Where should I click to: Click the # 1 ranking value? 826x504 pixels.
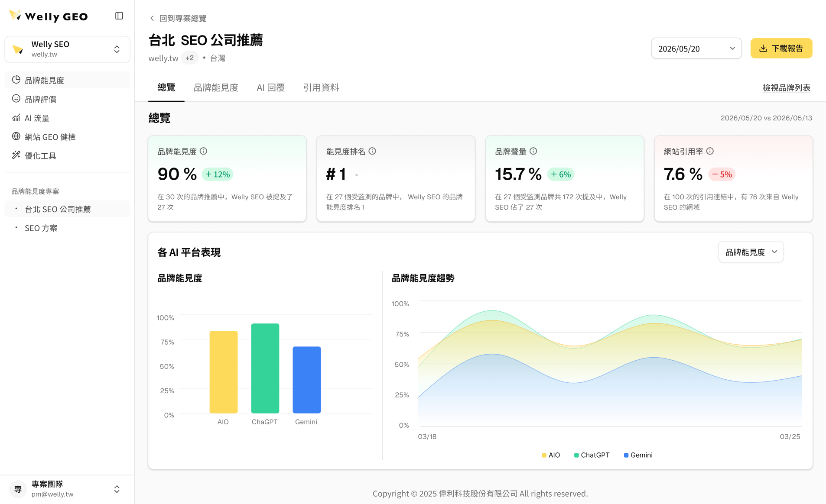[336, 174]
